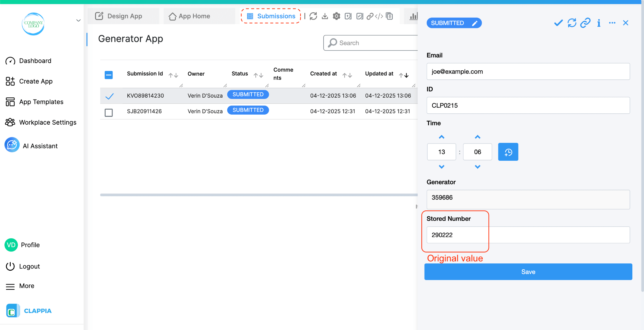Refresh the submissions list in the toolbar
The image size is (644, 330).
coord(313,16)
